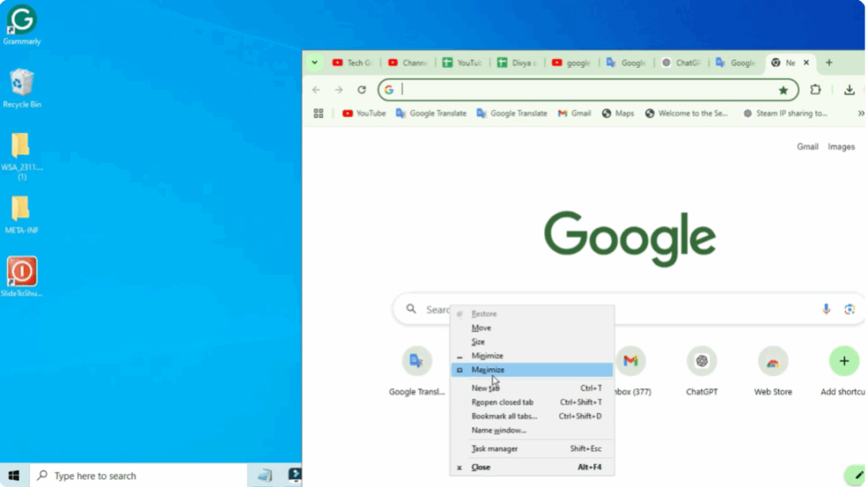The height and width of the screenshot is (487, 868).
Task: Click the Images link at top right
Action: (x=841, y=147)
